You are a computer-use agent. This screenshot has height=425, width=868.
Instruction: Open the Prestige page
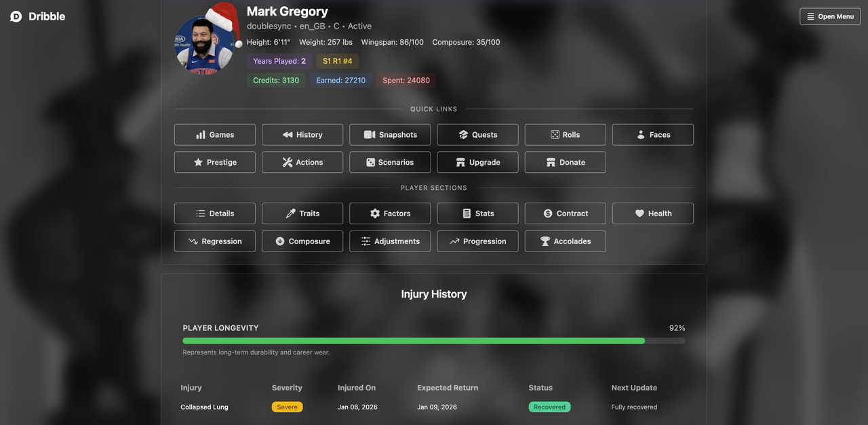[x=215, y=163]
